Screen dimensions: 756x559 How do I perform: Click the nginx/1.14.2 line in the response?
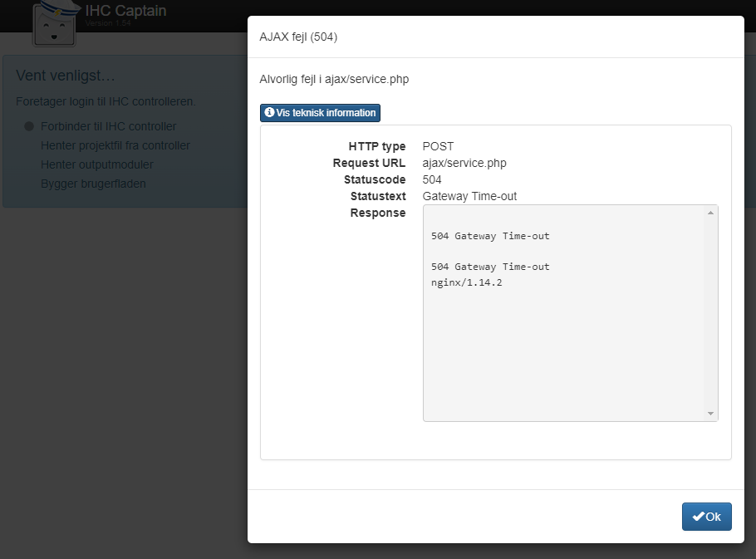pos(466,282)
